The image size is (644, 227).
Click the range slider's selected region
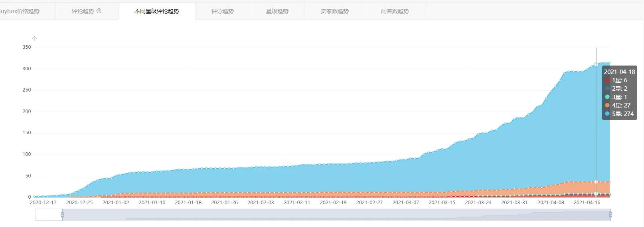tap(336, 215)
